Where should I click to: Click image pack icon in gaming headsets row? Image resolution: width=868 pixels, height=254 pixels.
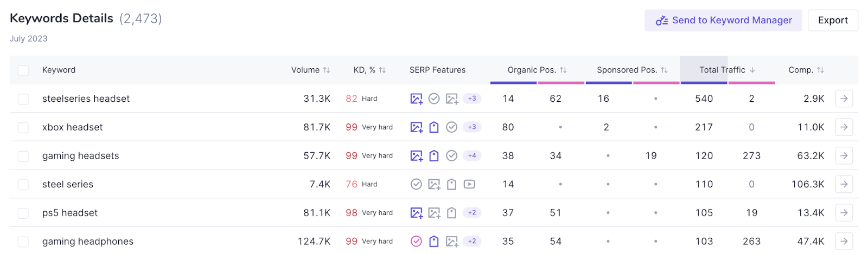pyautogui.click(x=416, y=156)
